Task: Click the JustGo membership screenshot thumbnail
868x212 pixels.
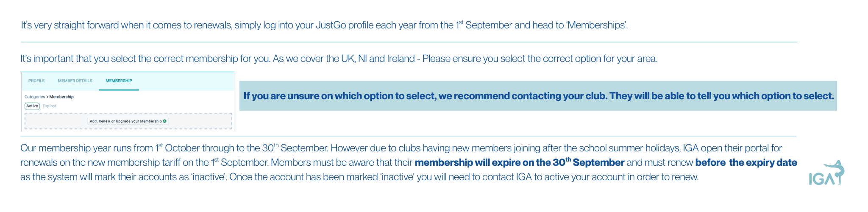Action: pyautogui.click(x=128, y=102)
